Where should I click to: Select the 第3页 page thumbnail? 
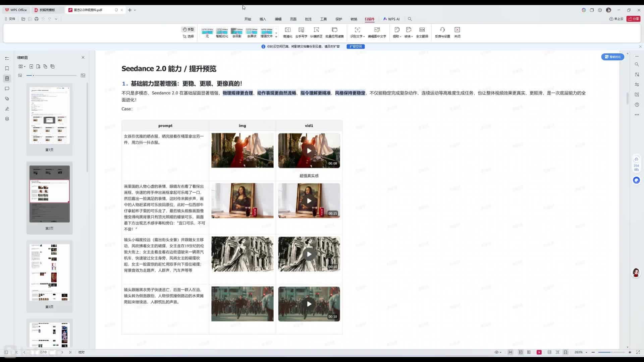click(x=50, y=273)
